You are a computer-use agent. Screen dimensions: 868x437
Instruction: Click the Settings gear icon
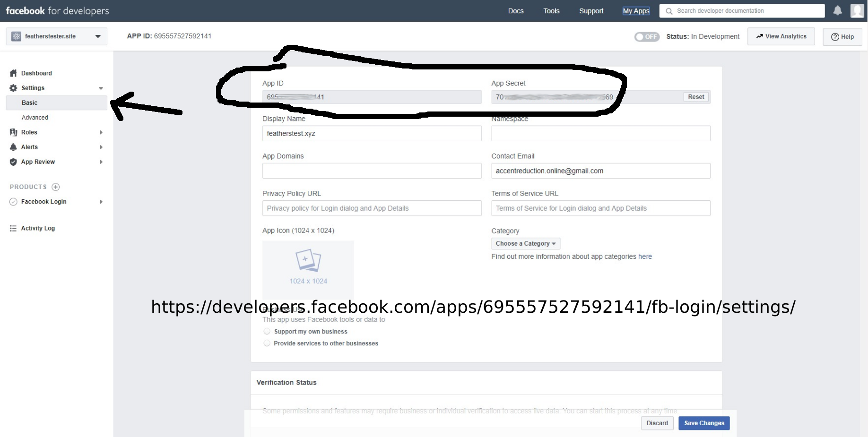click(13, 88)
